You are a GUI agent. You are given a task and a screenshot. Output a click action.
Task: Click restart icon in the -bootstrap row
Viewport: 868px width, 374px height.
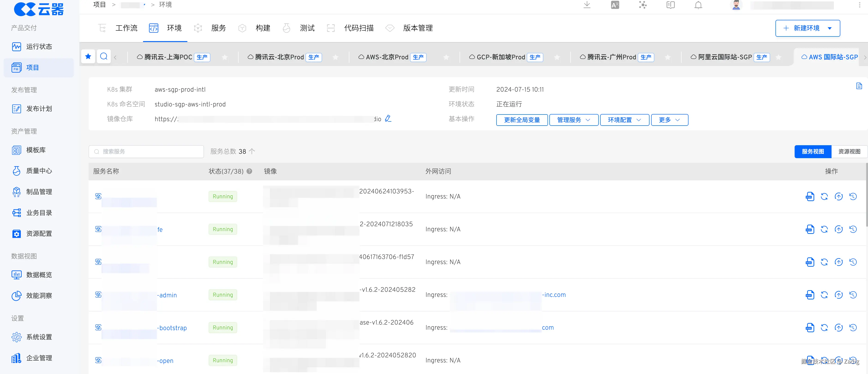point(824,327)
